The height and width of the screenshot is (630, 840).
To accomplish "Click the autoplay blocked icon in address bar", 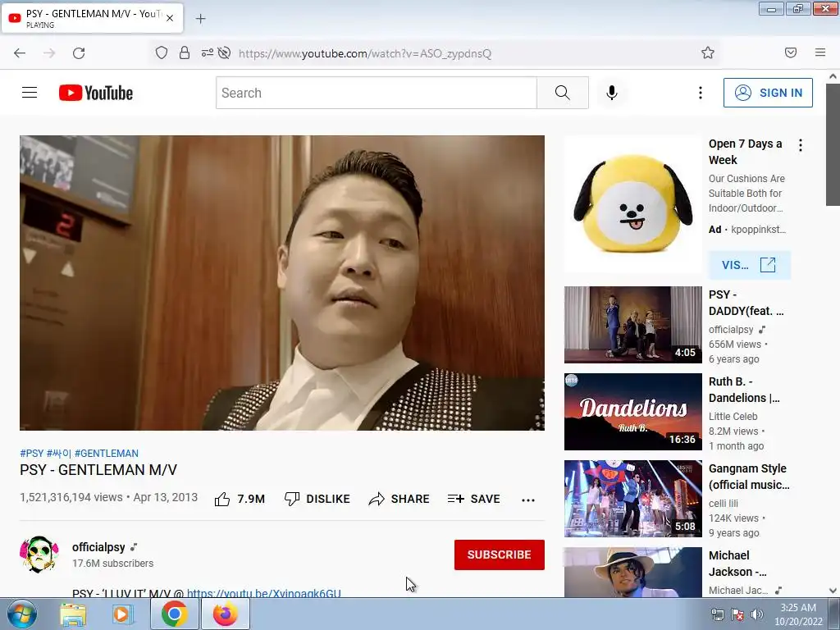I will click(x=225, y=52).
